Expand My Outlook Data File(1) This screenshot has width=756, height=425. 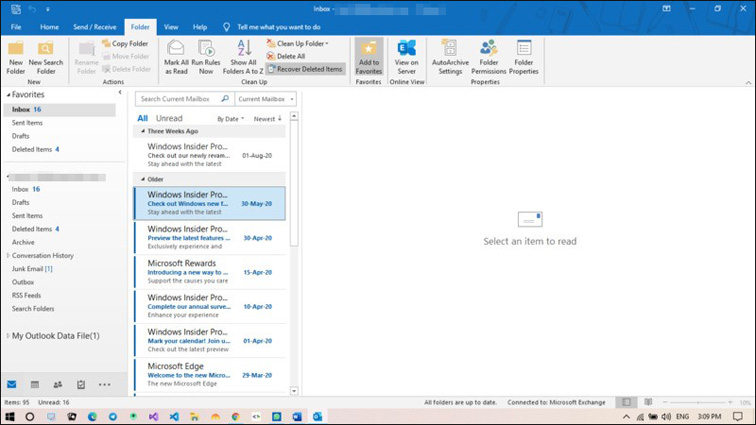8,335
